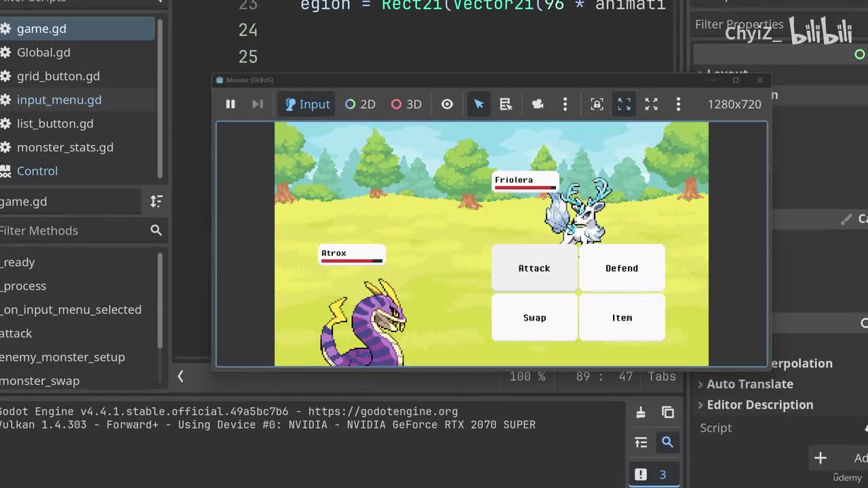Minimize the Monster debug window
The image size is (868, 488).
713,80
